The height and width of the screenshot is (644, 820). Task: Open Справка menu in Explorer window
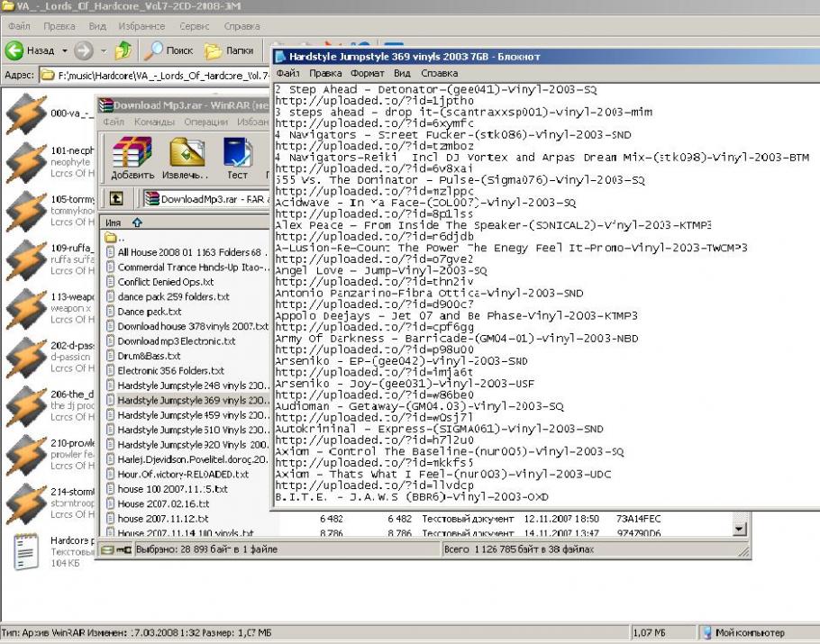(241, 26)
